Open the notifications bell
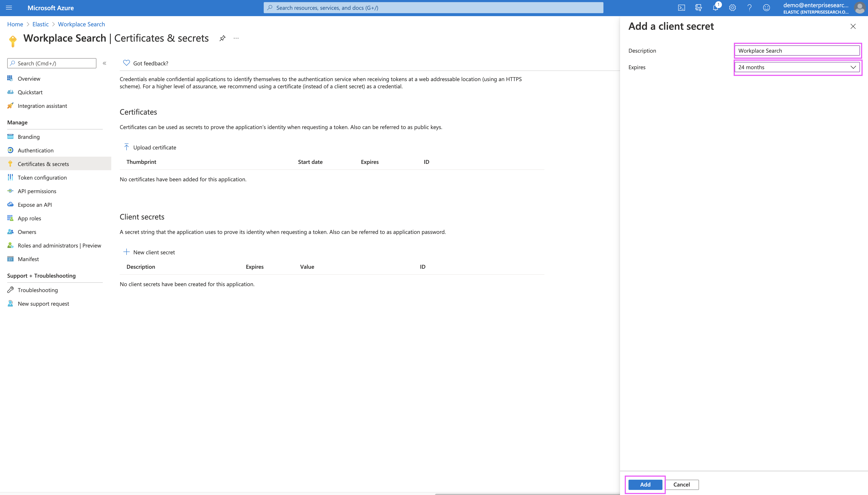Image resolution: width=868 pixels, height=495 pixels. click(715, 8)
